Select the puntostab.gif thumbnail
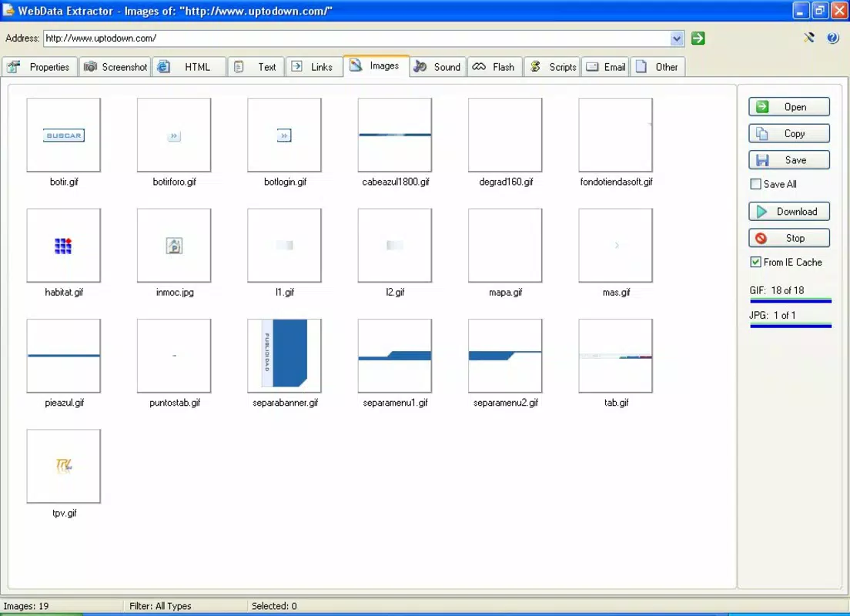 (x=174, y=356)
